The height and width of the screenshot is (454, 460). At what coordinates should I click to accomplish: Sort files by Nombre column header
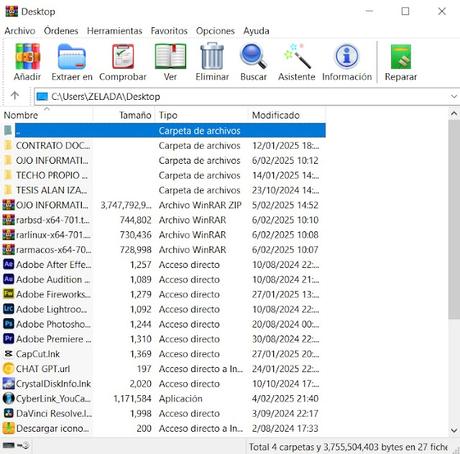click(x=47, y=115)
